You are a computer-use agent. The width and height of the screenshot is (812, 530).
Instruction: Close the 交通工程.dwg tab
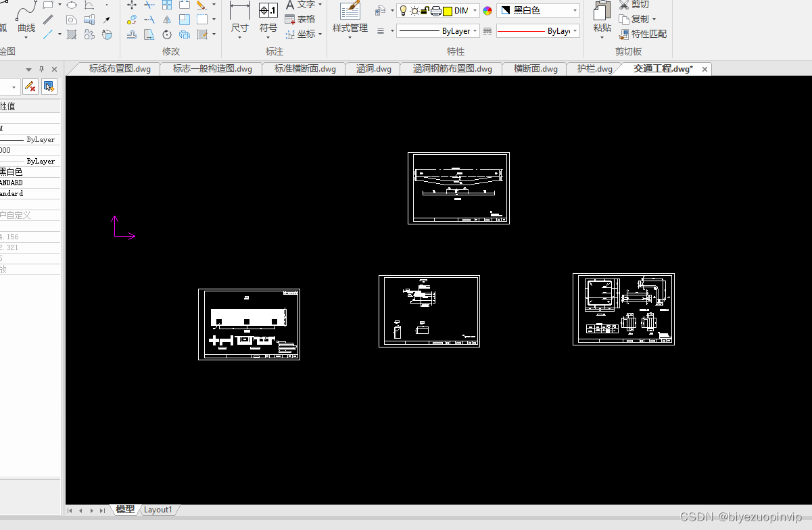704,69
